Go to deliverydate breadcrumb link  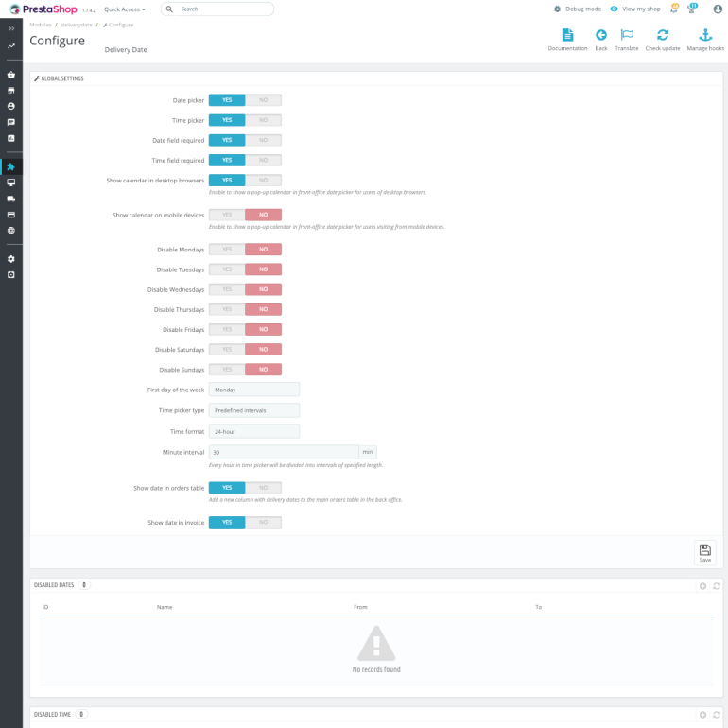[77, 25]
